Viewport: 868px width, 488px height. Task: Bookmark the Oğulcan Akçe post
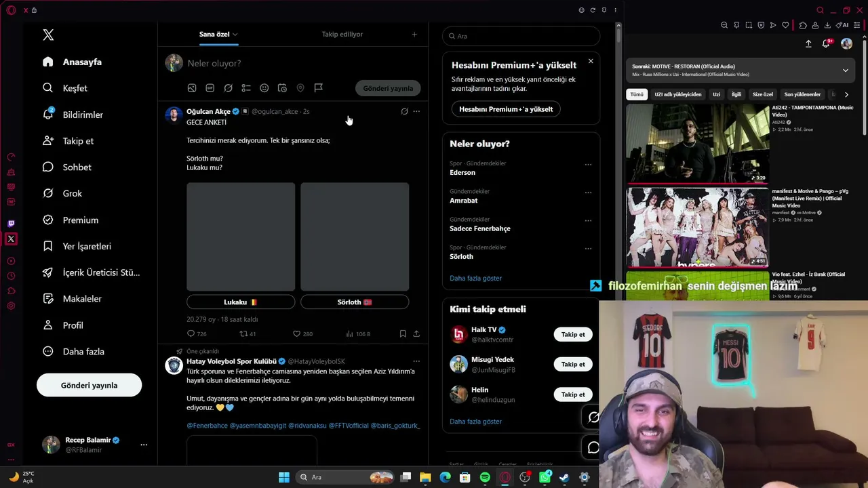click(x=403, y=333)
